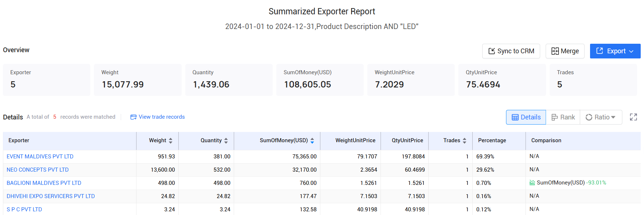Click the WeightUnitPrice column header
Screen dimensions: 644x215
(x=350, y=141)
